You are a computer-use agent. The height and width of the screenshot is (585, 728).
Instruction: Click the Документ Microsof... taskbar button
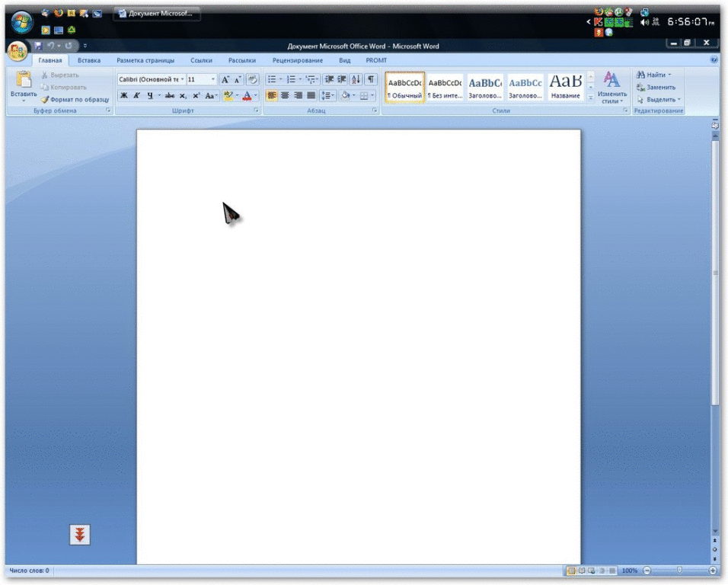point(156,14)
